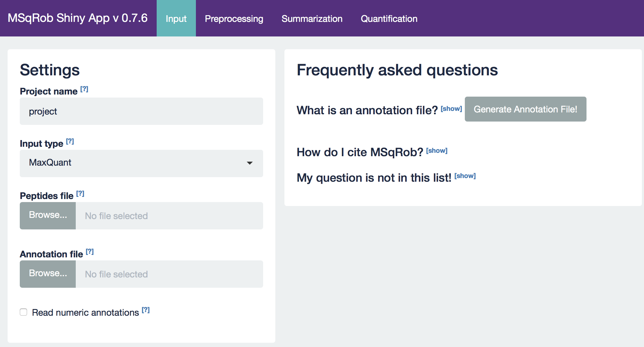Click the help icon next to Project name

(84, 89)
